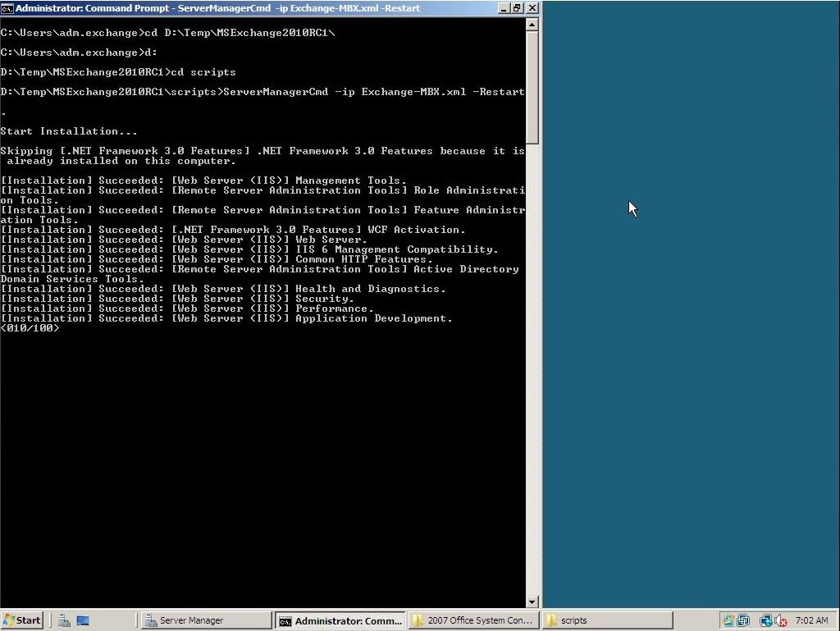This screenshot has width=840, height=631.
Task: Click the Web Server 'Security' line
Action: point(177,299)
